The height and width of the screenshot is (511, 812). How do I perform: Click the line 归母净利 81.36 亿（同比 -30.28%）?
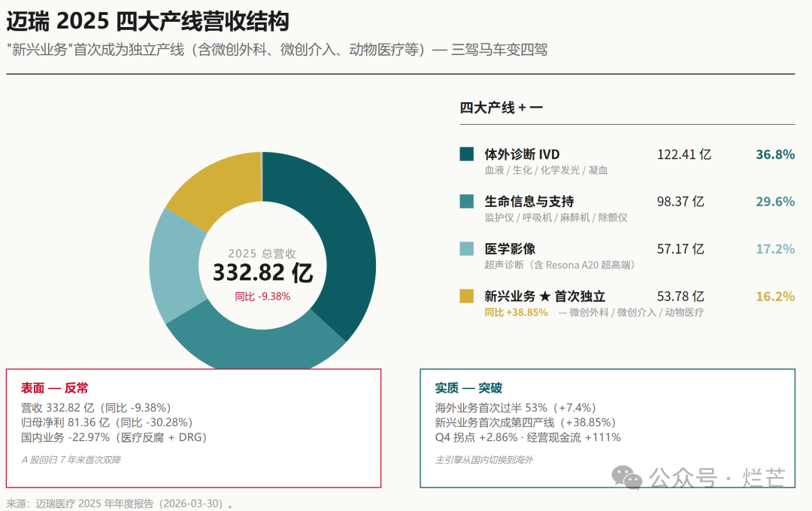[x=107, y=422]
